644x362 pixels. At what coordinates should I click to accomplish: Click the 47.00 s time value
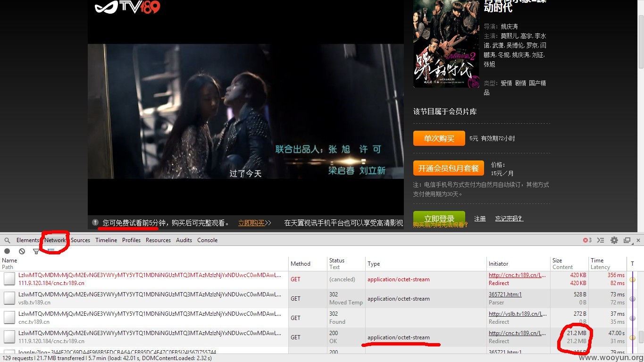tap(616, 333)
